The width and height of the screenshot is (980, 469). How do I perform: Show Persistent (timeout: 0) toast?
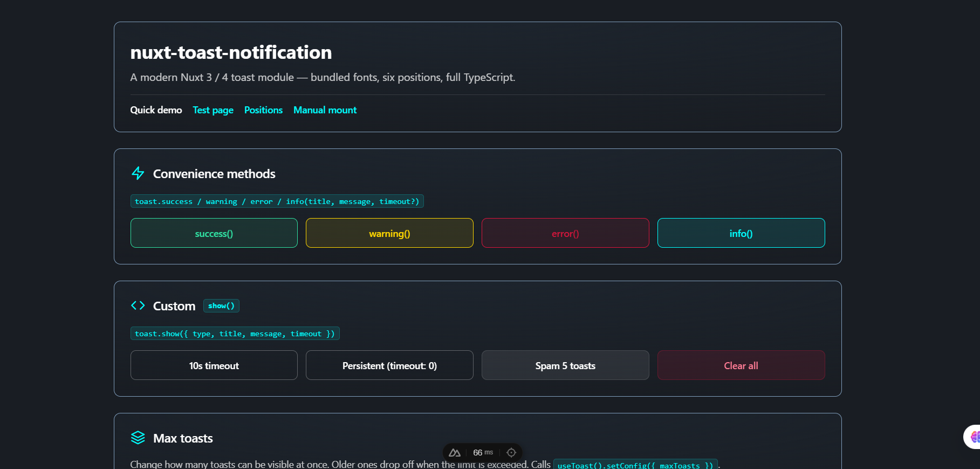(389, 365)
